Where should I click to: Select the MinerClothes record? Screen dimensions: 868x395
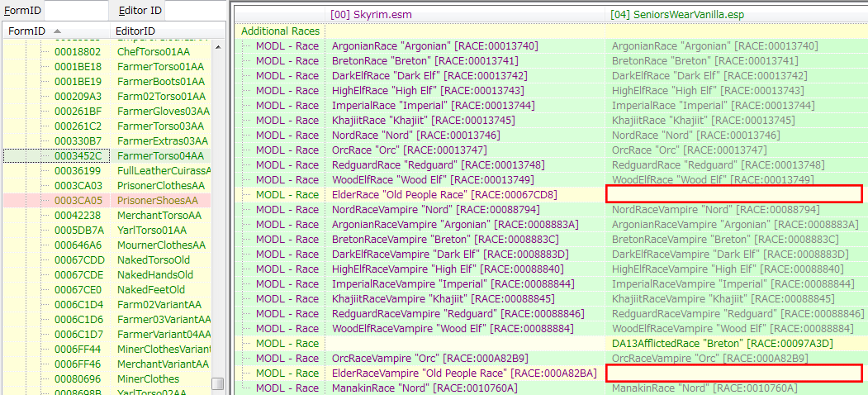149,379
